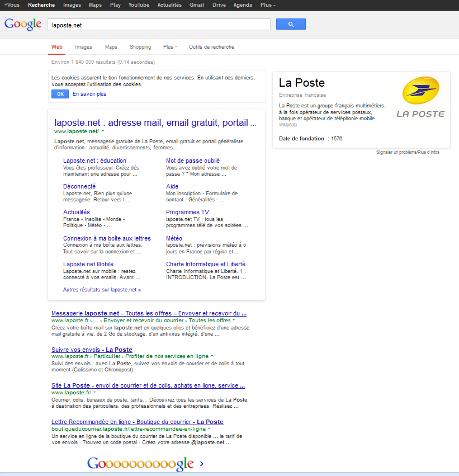Click the Gooooogle pagination logo

[140, 464]
